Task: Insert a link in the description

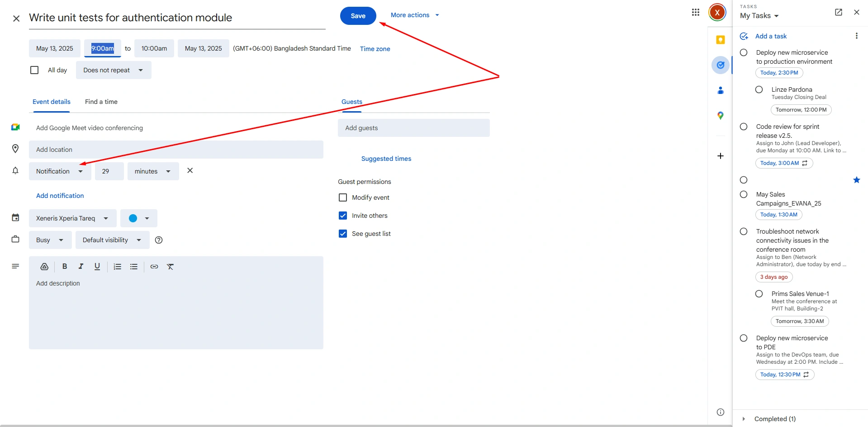Action: tap(154, 267)
